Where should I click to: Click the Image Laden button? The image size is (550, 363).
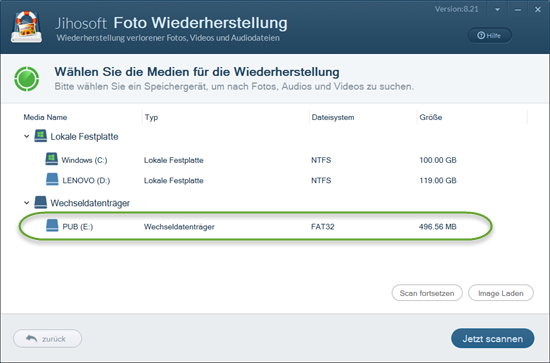(501, 293)
